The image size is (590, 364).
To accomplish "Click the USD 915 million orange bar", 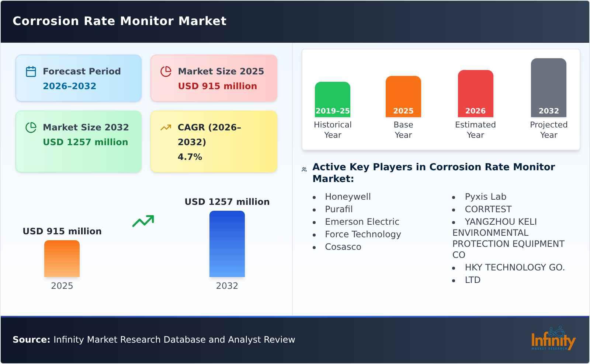I will [x=62, y=259].
